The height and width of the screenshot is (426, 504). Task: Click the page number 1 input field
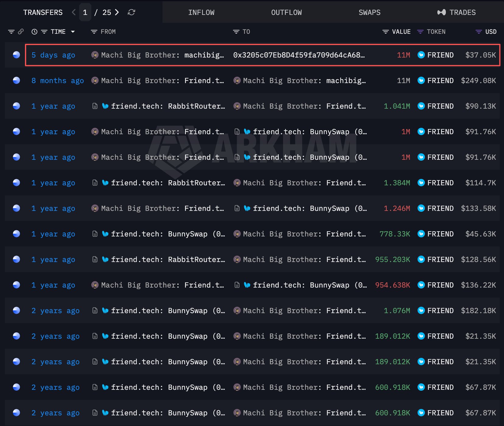pos(85,12)
